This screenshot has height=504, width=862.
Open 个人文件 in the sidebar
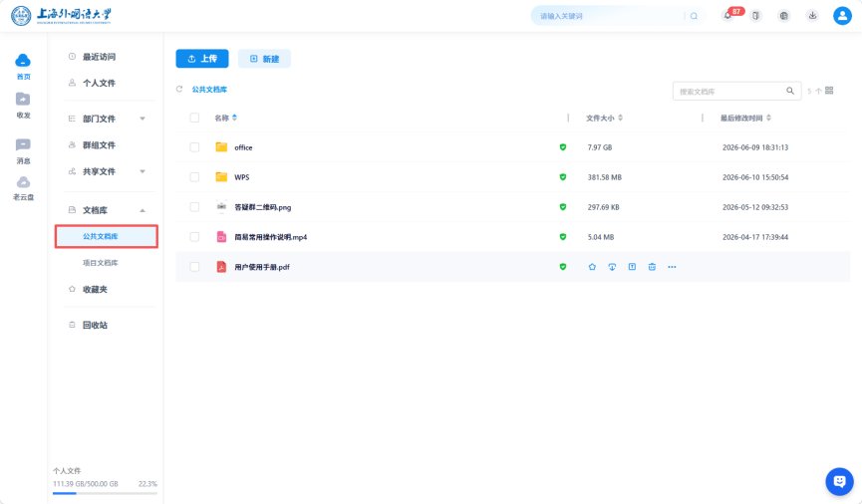click(99, 83)
